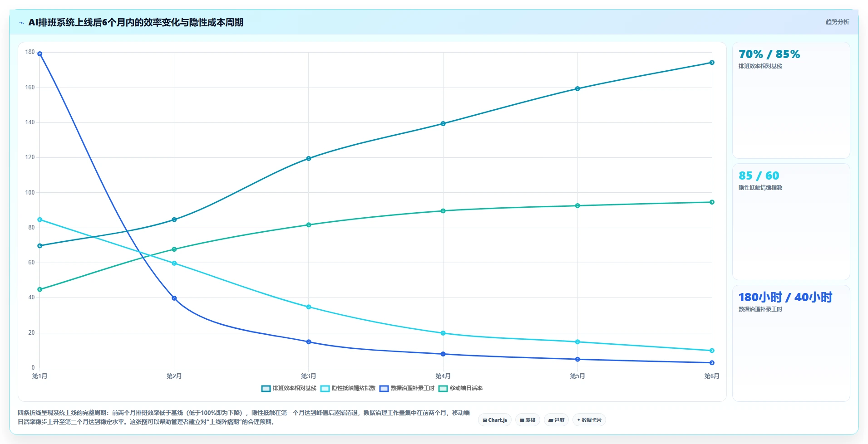Select the 排班效率 data point at 160 in 第5月
This screenshot has width=868, height=444.
pos(577,89)
